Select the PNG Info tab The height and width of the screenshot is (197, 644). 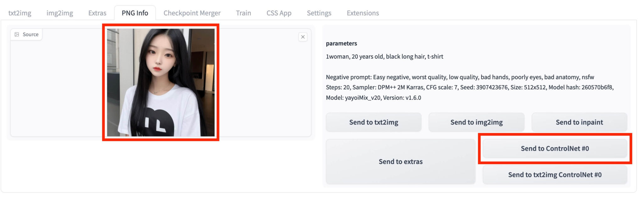click(x=135, y=13)
